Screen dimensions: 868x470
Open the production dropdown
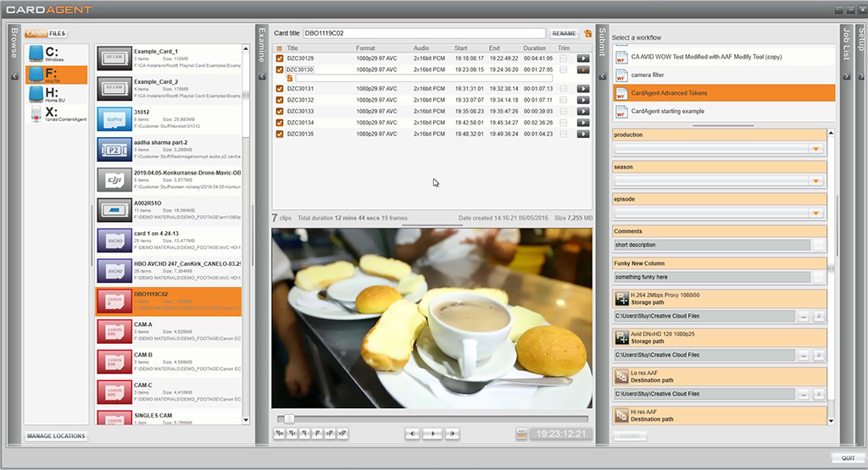(816, 149)
